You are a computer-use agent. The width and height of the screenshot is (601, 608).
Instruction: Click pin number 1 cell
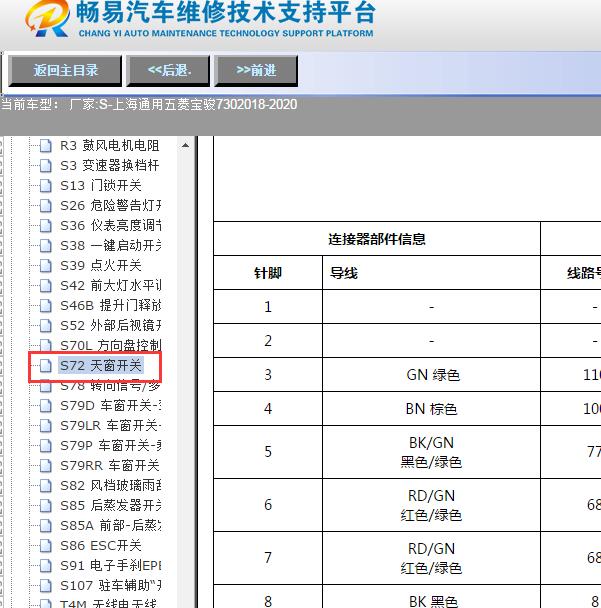pyautogui.click(x=268, y=307)
